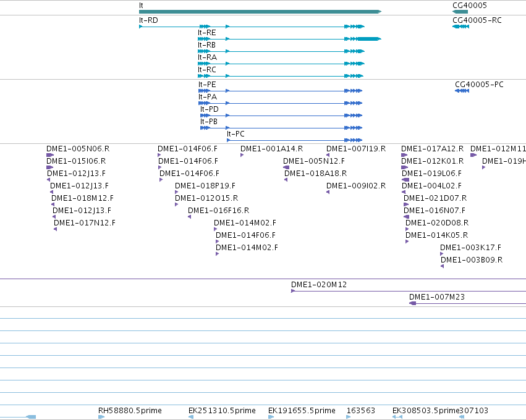Viewport: 526px width, 420px height.
Task: Open EST RH58880.5prime
Action: tap(130, 411)
